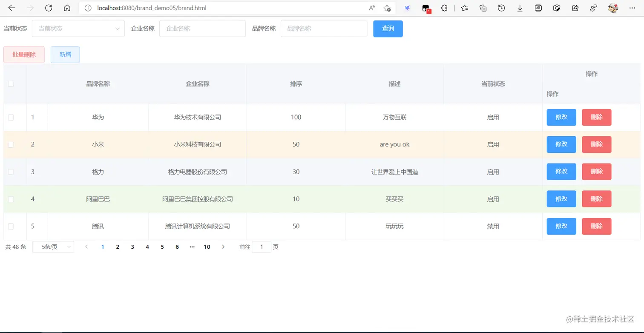Click 删除 for the 华为 row
644x333 pixels.
[597, 117]
